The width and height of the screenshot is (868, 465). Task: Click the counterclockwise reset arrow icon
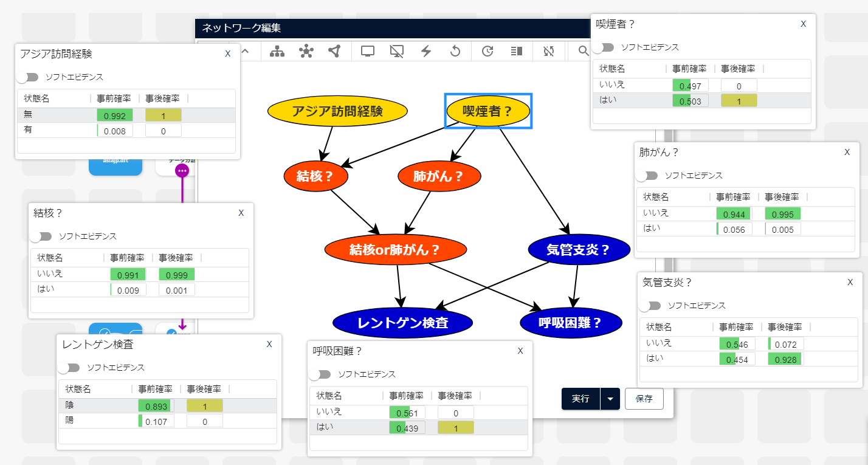[x=455, y=52]
